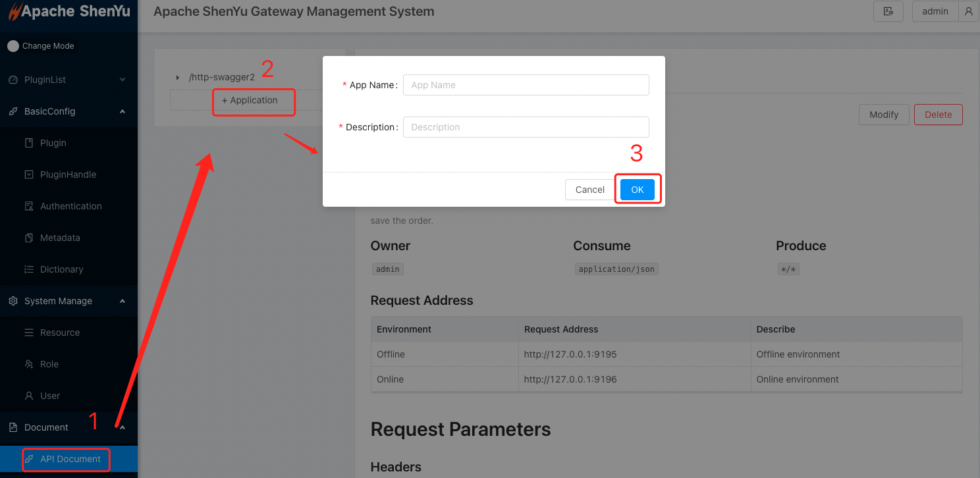Viewport: 980px width, 478px height.
Task: Click the Plugin file icon in sidebar
Action: coord(29,143)
